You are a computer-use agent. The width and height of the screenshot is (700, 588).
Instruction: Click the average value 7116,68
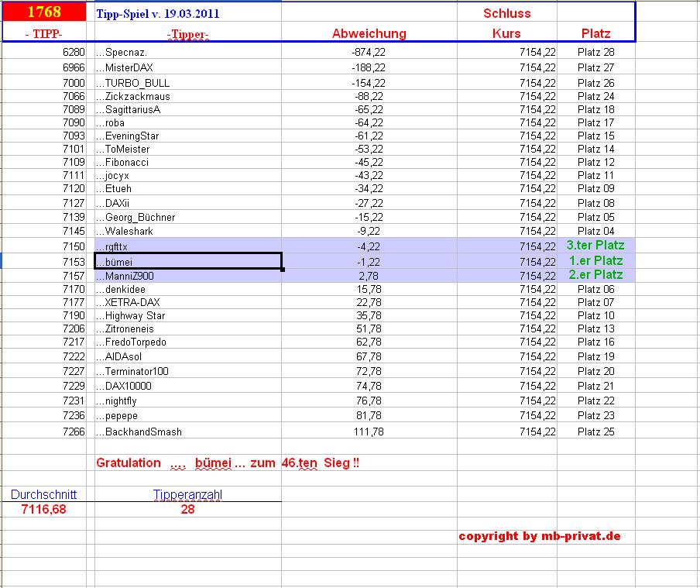pos(43,509)
